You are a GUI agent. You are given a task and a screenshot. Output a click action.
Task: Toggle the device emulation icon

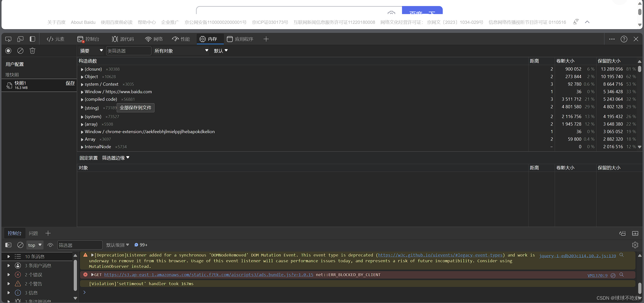20,39
